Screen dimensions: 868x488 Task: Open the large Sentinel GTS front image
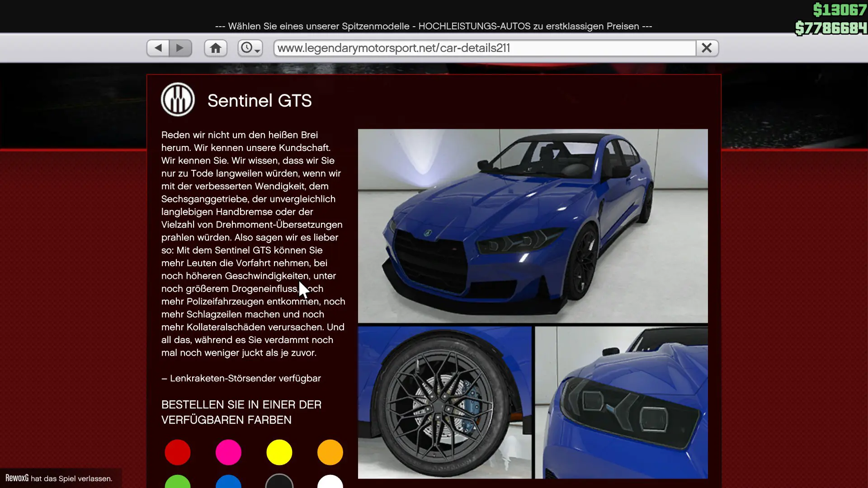point(533,226)
